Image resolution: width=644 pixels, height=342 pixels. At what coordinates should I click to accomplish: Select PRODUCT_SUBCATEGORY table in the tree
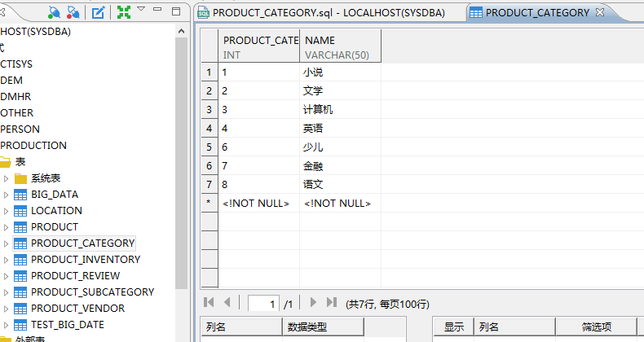(93, 292)
